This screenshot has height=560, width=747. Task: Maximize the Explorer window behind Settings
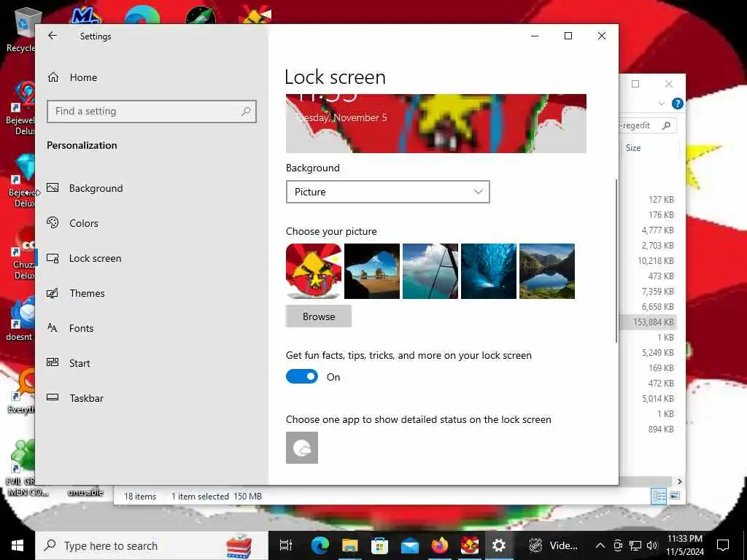[635, 85]
